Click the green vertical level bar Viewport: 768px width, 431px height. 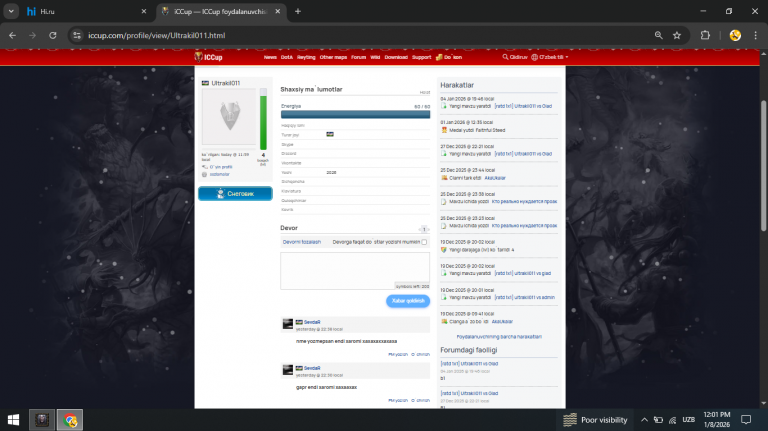[x=263, y=119]
